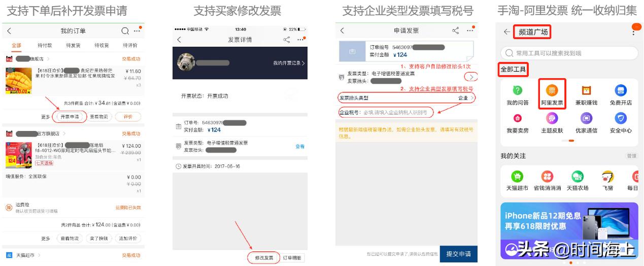Tap the 订单明细 button
The image size is (644, 266).
292,258
